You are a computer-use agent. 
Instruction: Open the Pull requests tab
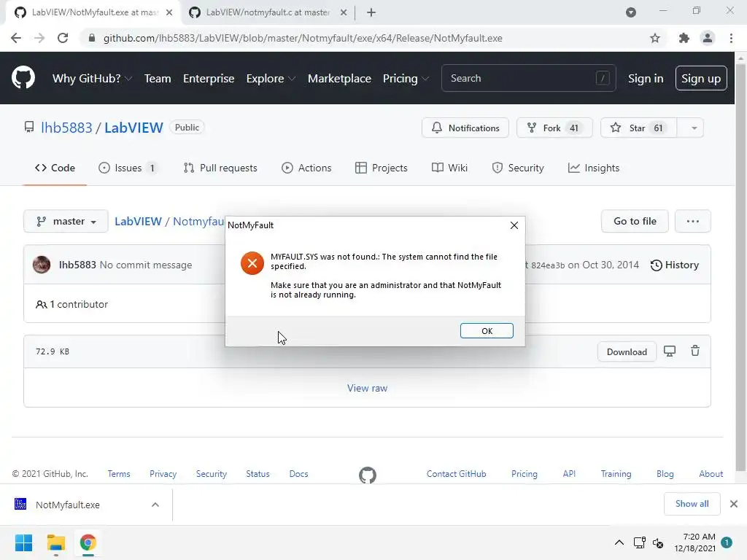pyautogui.click(x=220, y=168)
